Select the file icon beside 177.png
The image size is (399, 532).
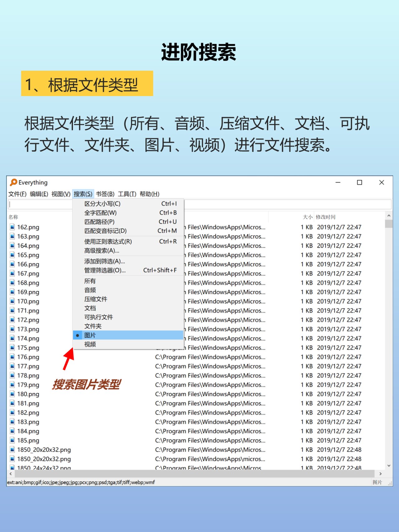coord(12,366)
